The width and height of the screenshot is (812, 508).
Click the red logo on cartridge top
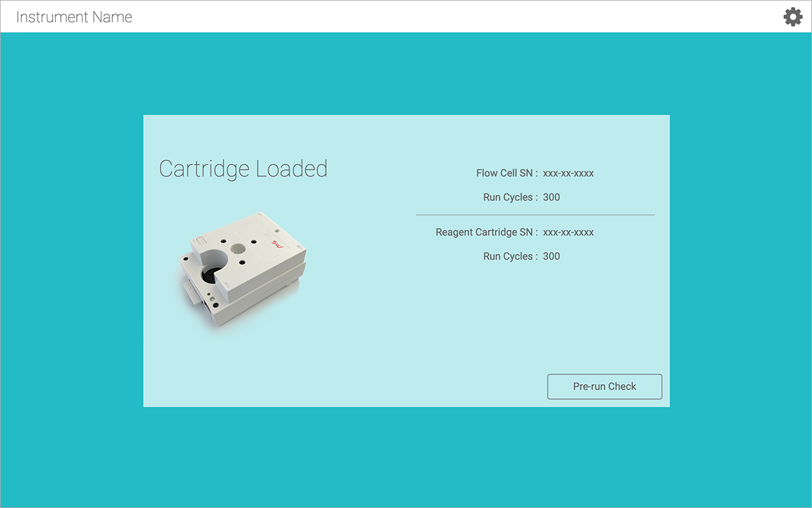click(277, 243)
